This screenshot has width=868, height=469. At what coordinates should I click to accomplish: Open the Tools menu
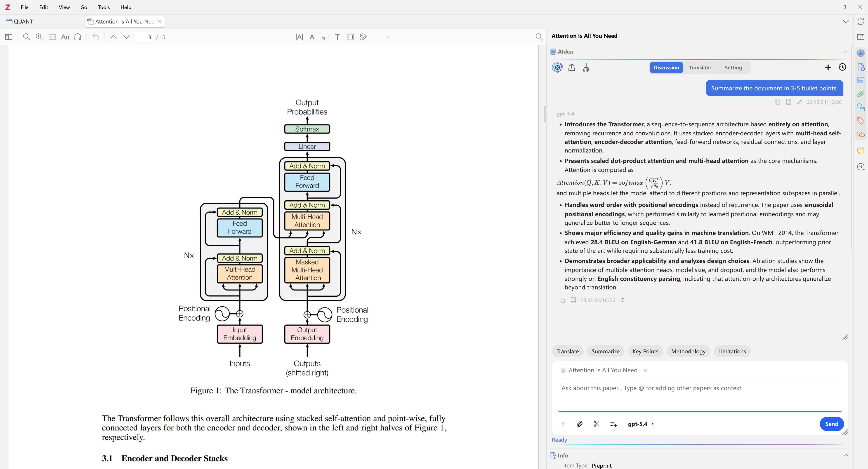point(104,7)
